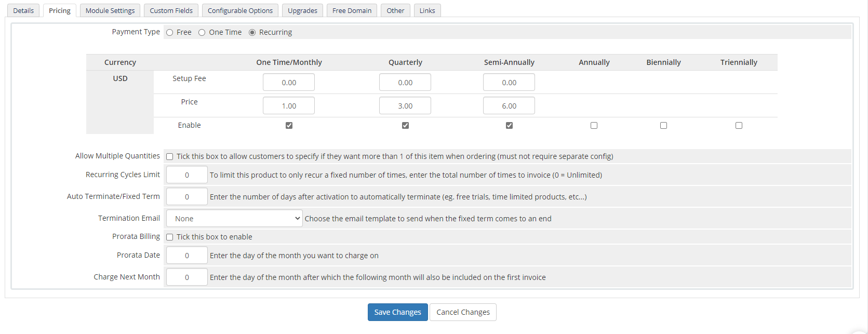
Task: Go to the Custom Fields tab
Action: [x=171, y=10]
